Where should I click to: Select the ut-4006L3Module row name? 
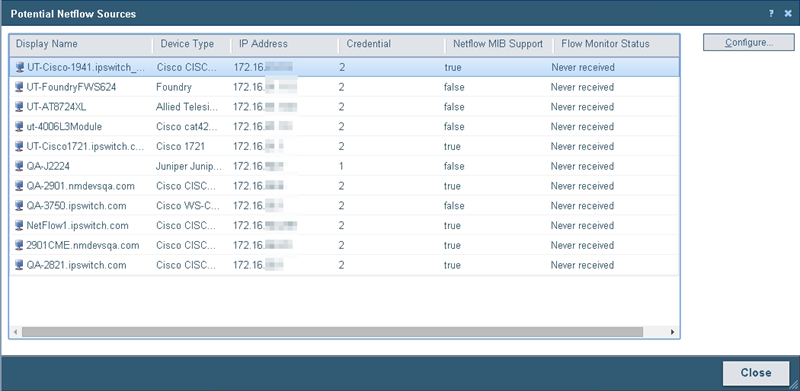pyautogui.click(x=64, y=127)
